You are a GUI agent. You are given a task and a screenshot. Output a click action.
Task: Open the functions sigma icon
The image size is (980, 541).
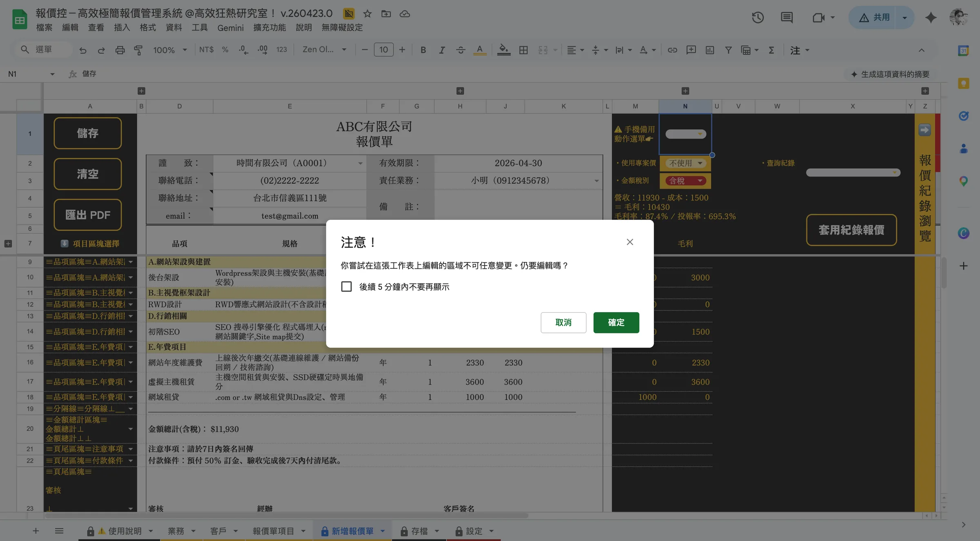771,50
